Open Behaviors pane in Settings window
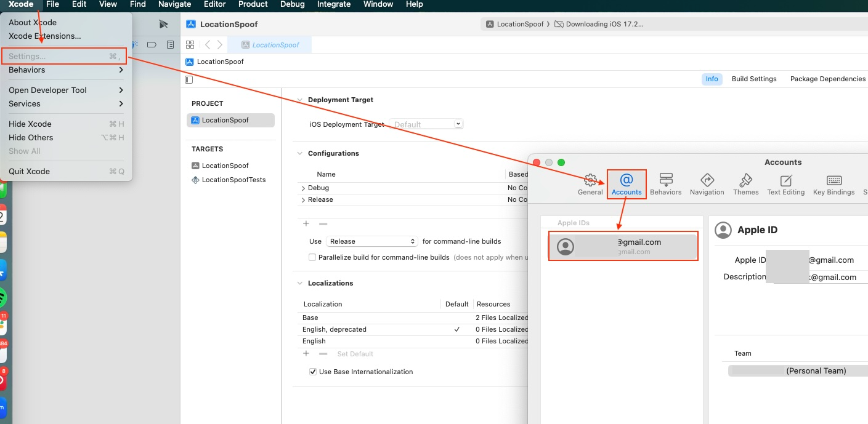The image size is (868, 424). 666,184
